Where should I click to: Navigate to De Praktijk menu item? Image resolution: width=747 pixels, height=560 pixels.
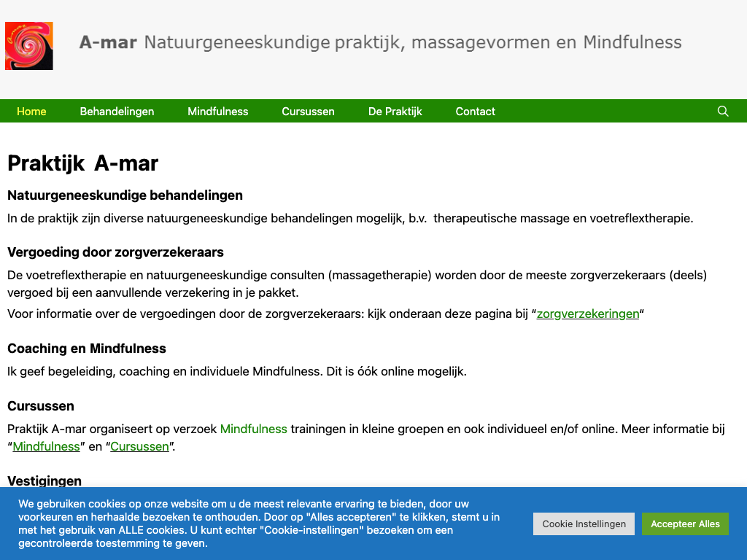pyautogui.click(x=395, y=112)
